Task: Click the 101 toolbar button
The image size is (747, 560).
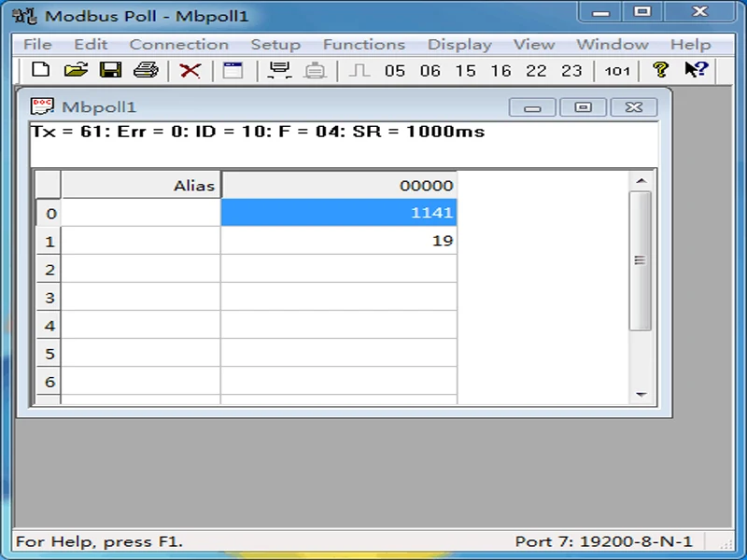Action: 617,71
